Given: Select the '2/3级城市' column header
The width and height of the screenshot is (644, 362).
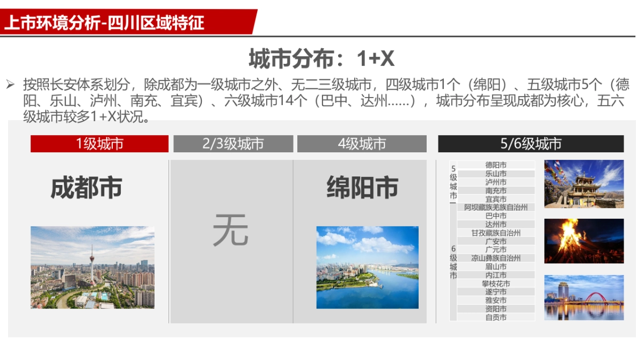Looking at the screenshot, I should point(233,143).
